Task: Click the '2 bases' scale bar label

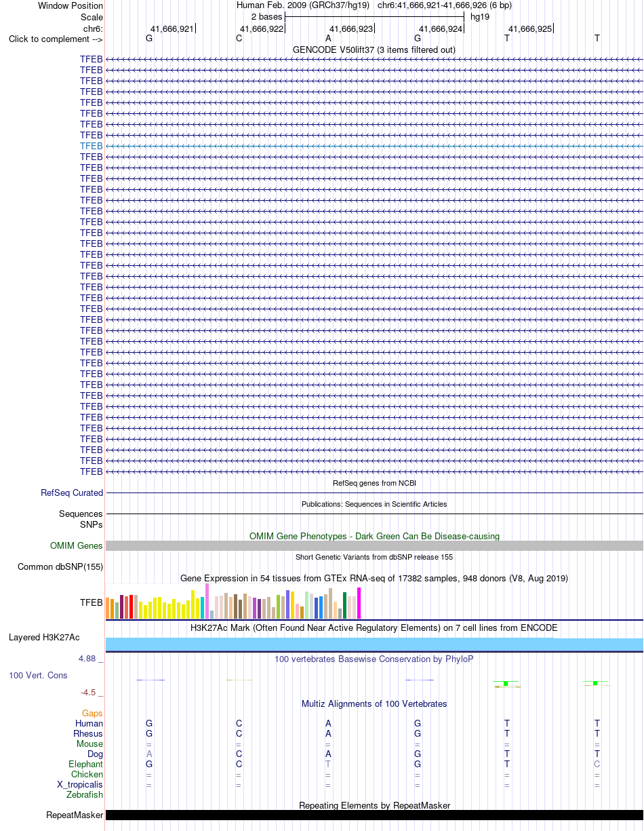Action: click(266, 16)
